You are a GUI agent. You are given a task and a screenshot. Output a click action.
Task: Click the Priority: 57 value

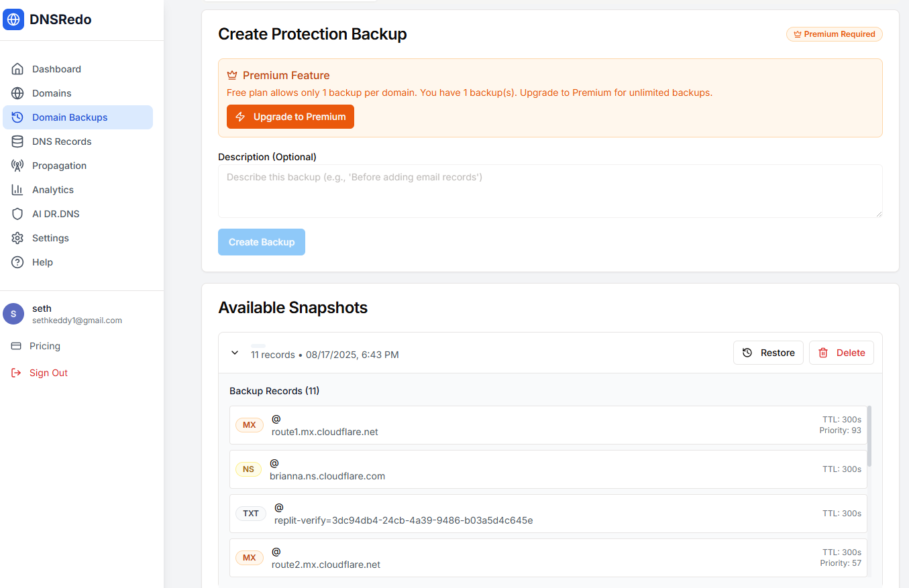click(841, 563)
